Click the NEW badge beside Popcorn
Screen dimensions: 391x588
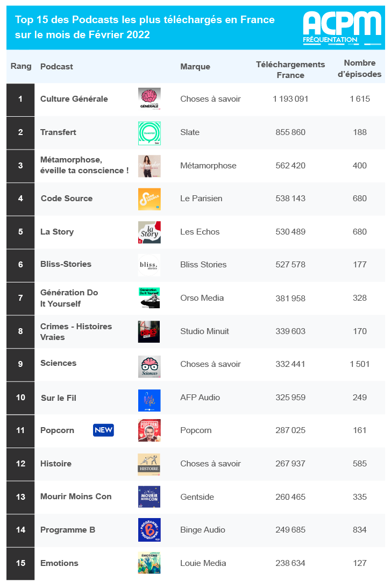103,430
